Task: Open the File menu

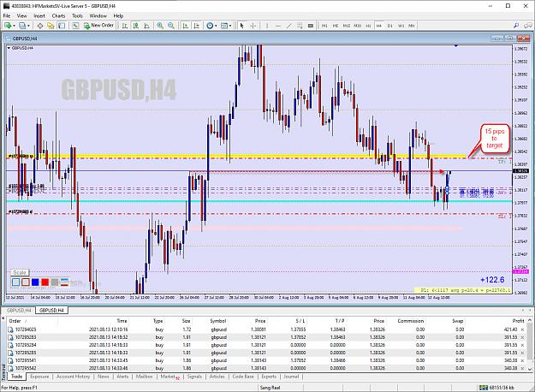Action: point(7,15)
